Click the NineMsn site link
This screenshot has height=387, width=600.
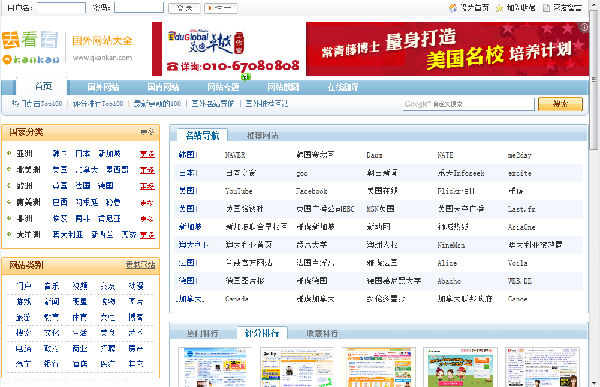pyautogui.click(x=452, y=245)
